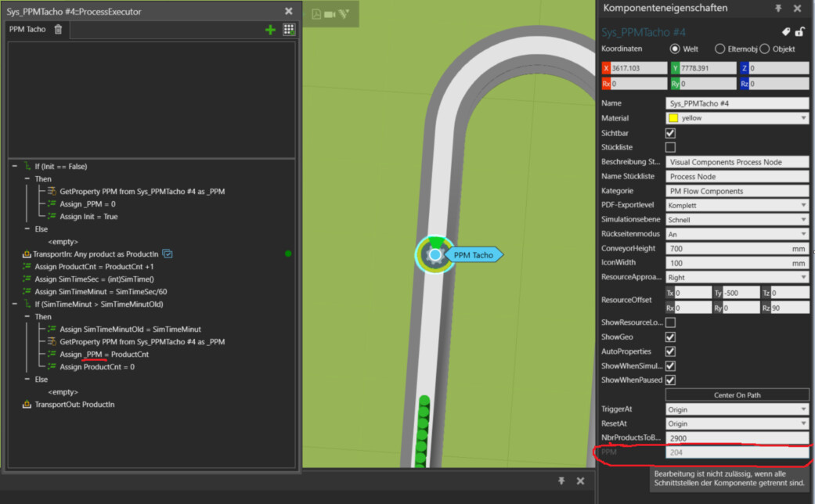Add a new process with green plus
Screen dimensions: 815x504
click(x=270, y=30)
